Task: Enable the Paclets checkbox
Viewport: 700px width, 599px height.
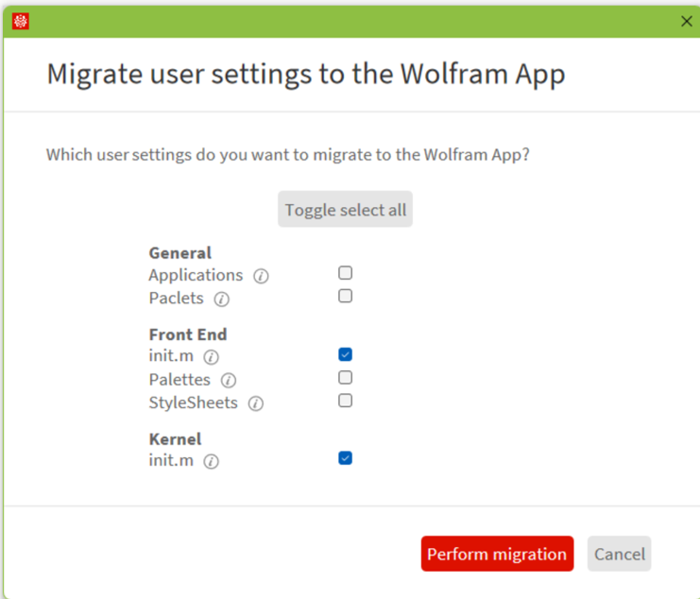Action: (345, 296)
